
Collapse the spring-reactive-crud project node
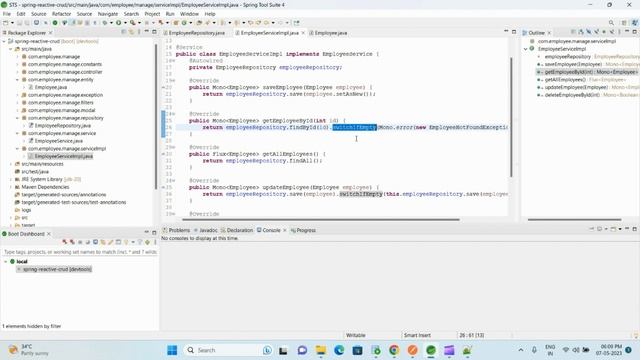coord(4,41)
